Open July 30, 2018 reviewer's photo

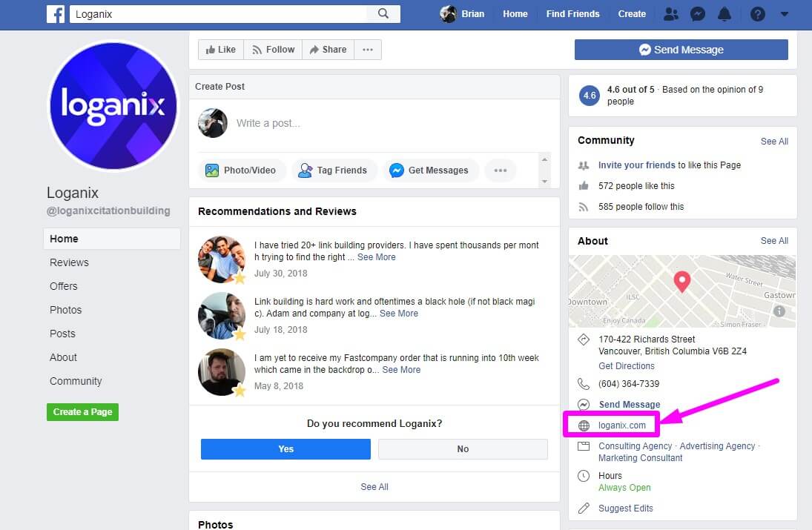click(x=222, y=259)
